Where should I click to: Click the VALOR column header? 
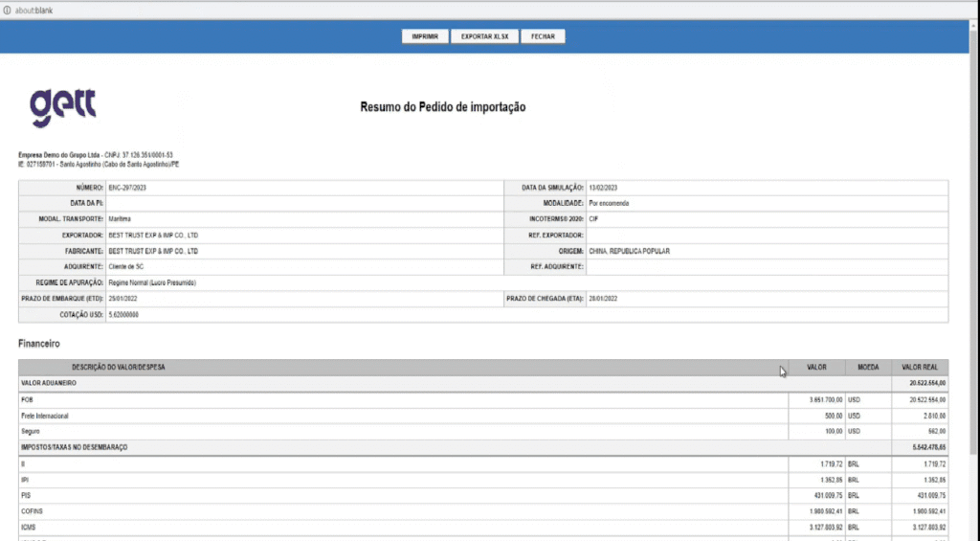[816, 367]
